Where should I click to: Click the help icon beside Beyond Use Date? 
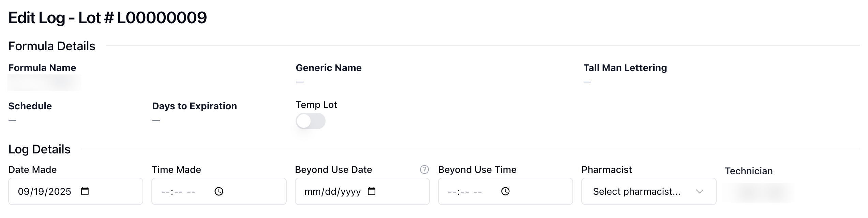pos(424,169)
